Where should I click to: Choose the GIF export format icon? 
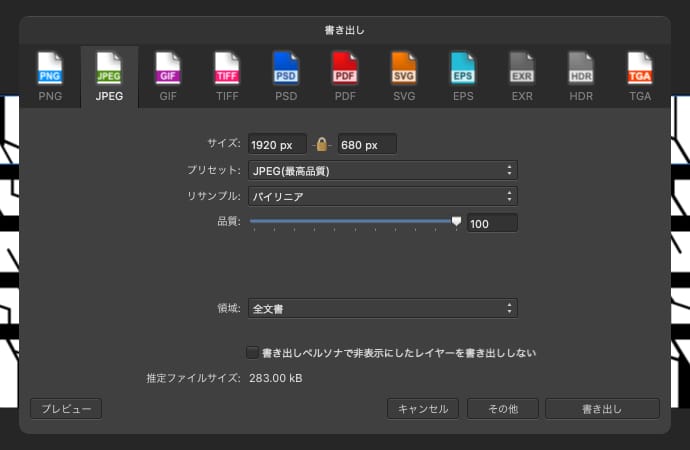[x=167, y=68]
